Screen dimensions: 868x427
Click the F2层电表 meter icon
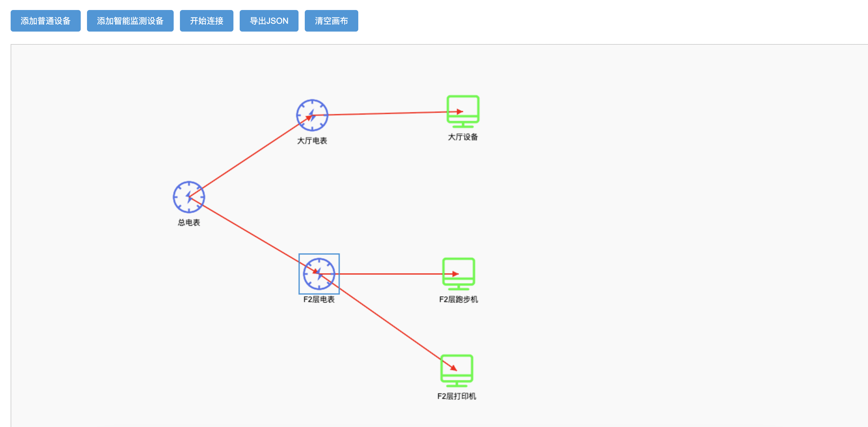[x=319, y=274]
